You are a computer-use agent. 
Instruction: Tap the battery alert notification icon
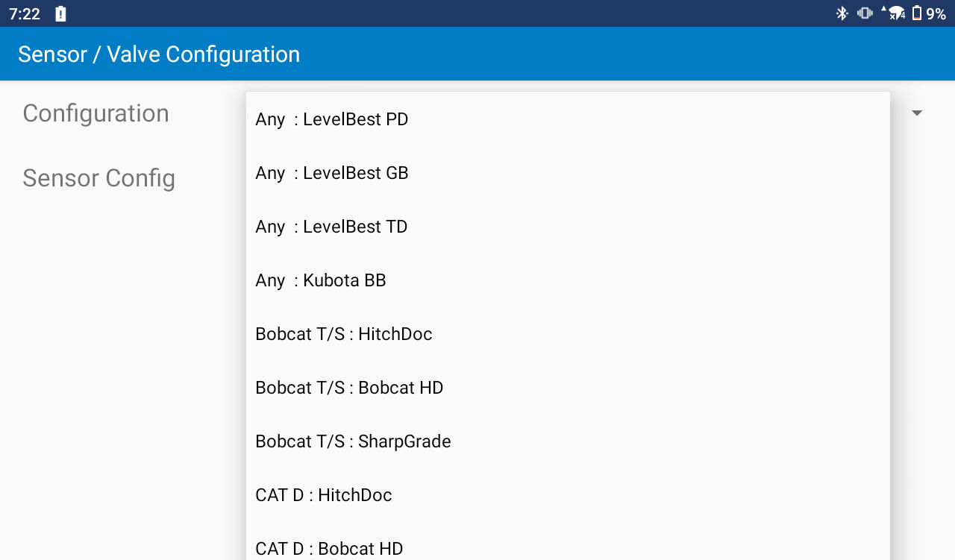pyautogui.click(x=60, y=13)
